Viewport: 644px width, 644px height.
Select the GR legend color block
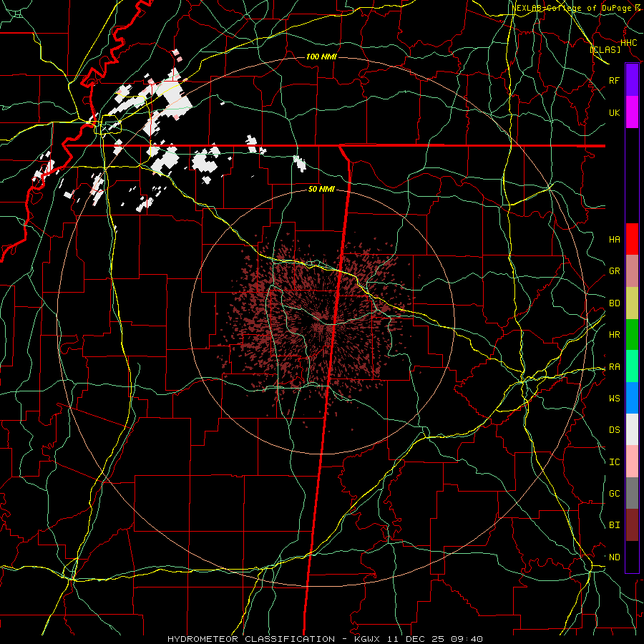point(632,271)
